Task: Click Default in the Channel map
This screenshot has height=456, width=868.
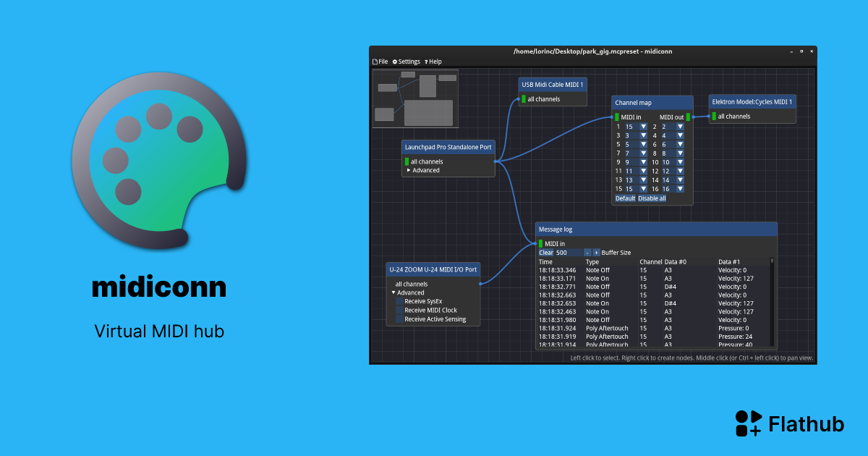Action: click(x=625, y=198)
